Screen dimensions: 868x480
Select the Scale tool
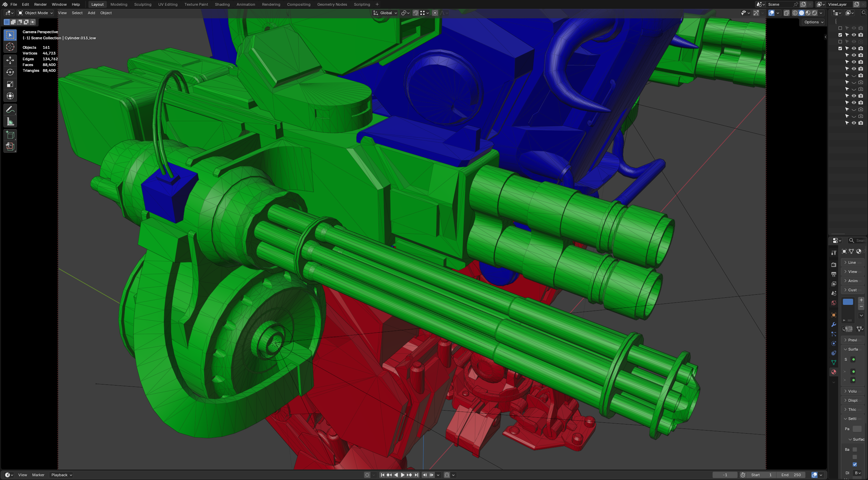[10, 84]
